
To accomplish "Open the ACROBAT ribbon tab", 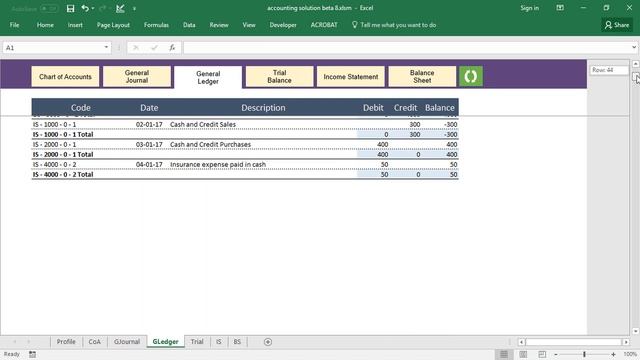I will (324, 25).
